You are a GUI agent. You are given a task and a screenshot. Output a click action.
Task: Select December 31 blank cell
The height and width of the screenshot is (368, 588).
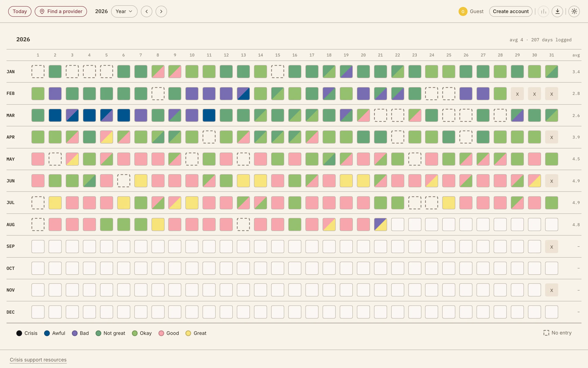coord(551,312)
